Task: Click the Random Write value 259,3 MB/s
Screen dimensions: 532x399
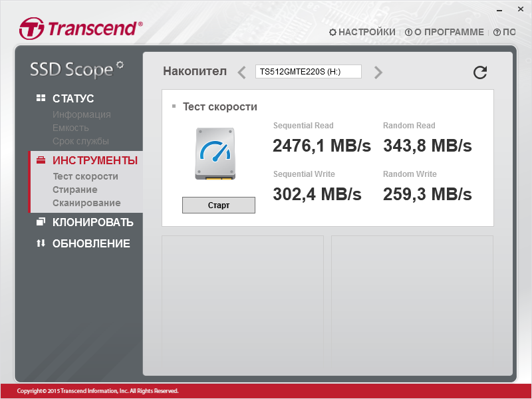Action: (428, 194)
